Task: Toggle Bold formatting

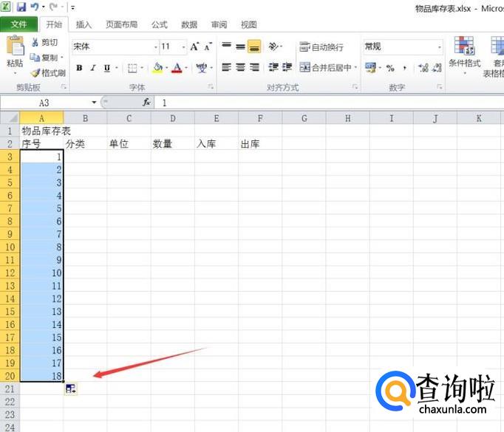Action: [x=79, y=68]
